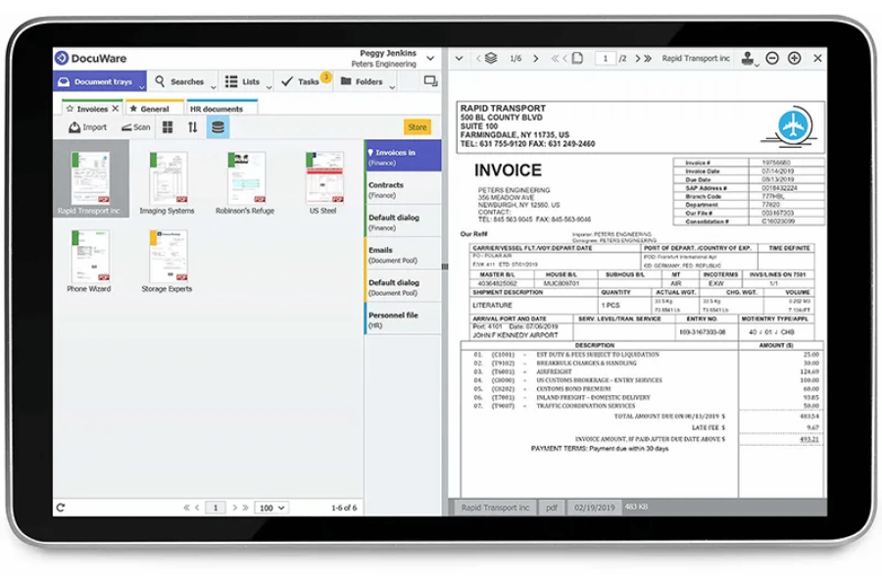
Task: Go to first page in tray pager
Action: click(186, 508)
